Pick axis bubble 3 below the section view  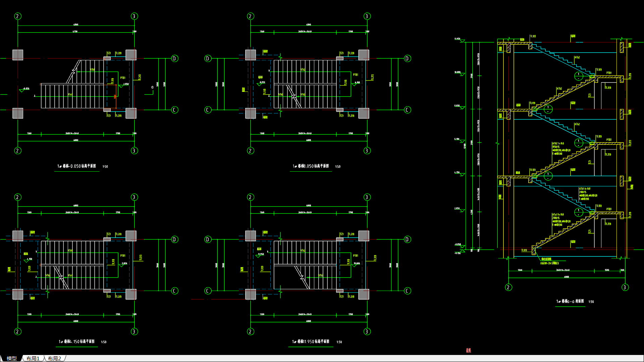click(x=625, y=287)
